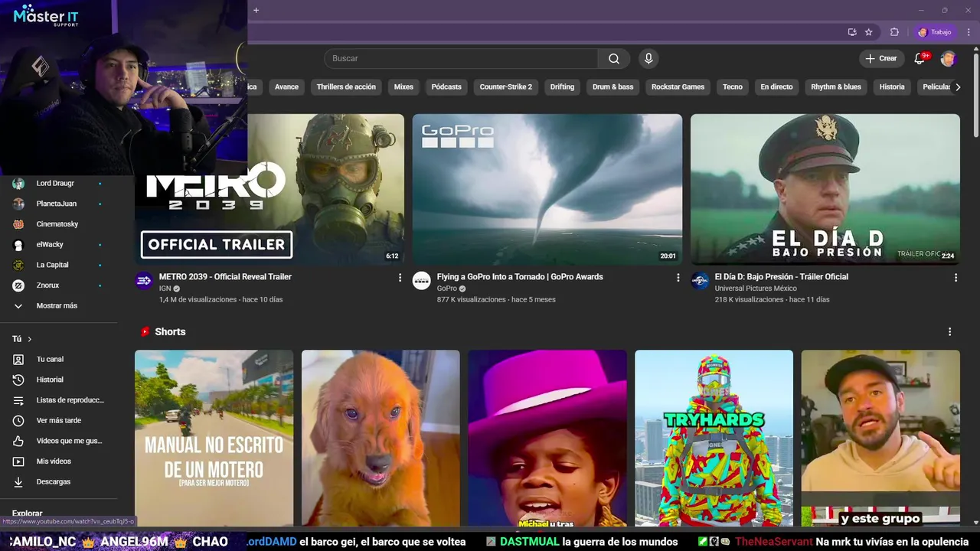980x551 pixels.
Task: Click the Ver más tarde clock icon
Action: (18, 421)
